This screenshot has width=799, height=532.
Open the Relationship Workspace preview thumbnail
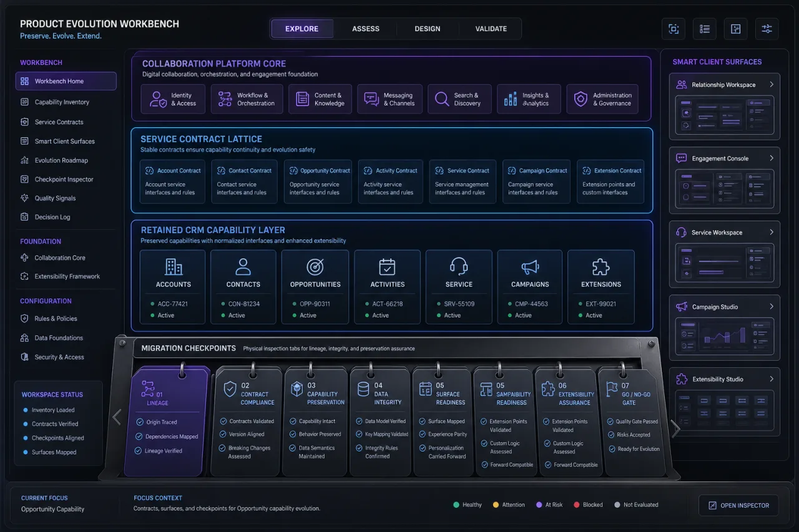[x=725, y=115]
